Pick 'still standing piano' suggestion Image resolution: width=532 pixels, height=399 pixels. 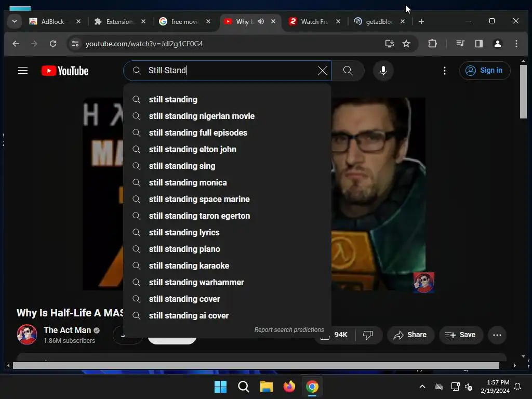click(228, 249)
